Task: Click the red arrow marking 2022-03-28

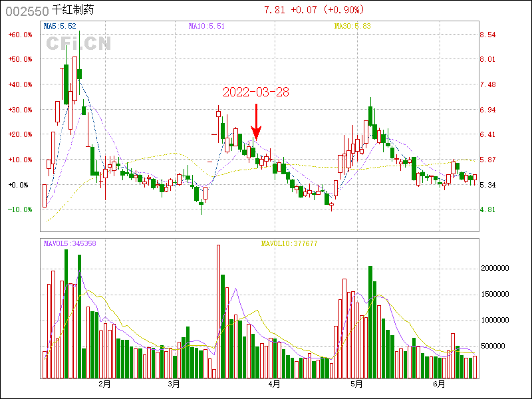Action: [x=256, y=121]
